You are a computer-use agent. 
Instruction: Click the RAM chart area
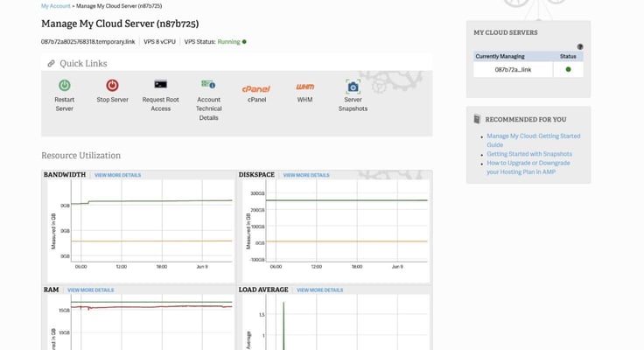[141, 323]
